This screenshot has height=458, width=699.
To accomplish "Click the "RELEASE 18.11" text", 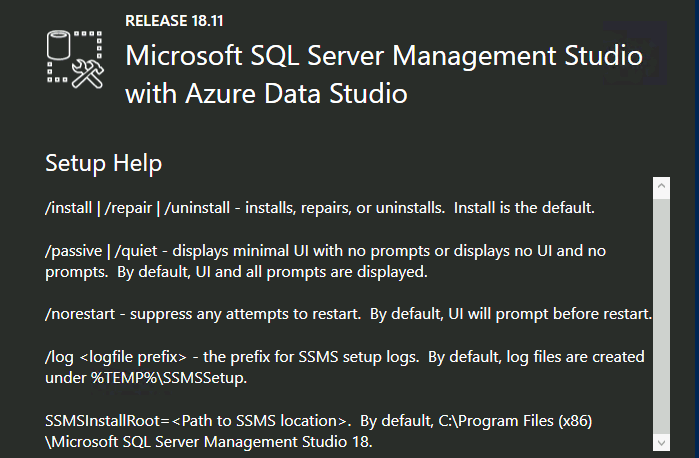I will [x=174, y=21].
